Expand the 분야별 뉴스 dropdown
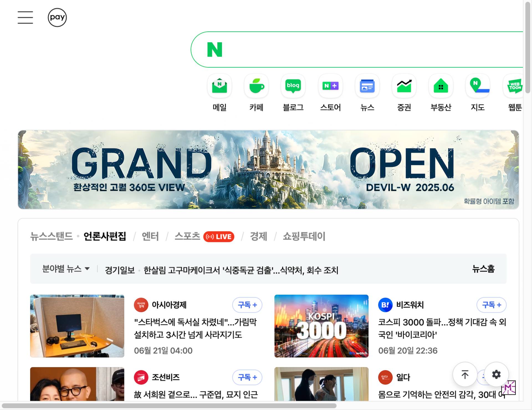Image resolution: width=532 pixels, height=410 pixels. (x=66, y=269)
